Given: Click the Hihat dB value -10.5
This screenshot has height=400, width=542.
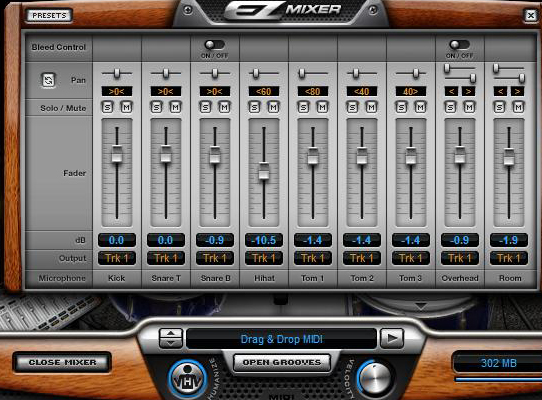Looking at the screenshot, I should [264, 240].
